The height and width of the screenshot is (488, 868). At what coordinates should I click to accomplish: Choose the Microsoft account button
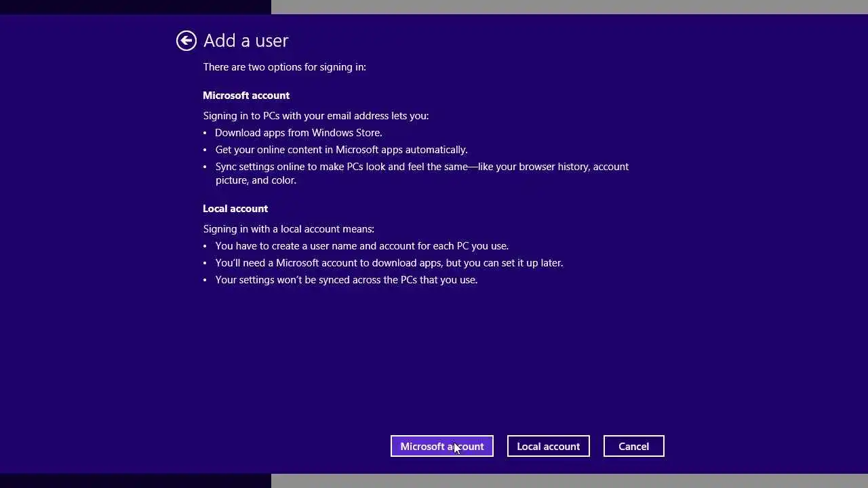tap(442, 446)
